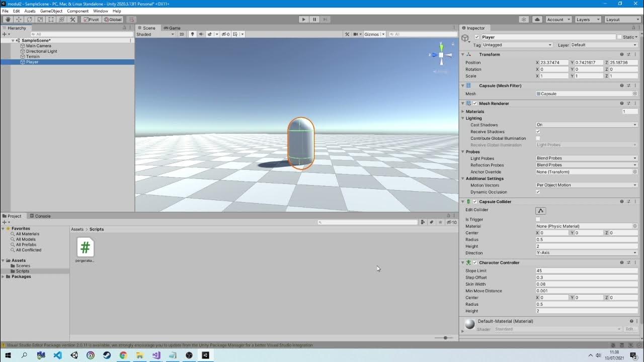The width and height of the screenshot is (644, 362).
Task: Select the pergerakan script asset
Action: [85, 250]
